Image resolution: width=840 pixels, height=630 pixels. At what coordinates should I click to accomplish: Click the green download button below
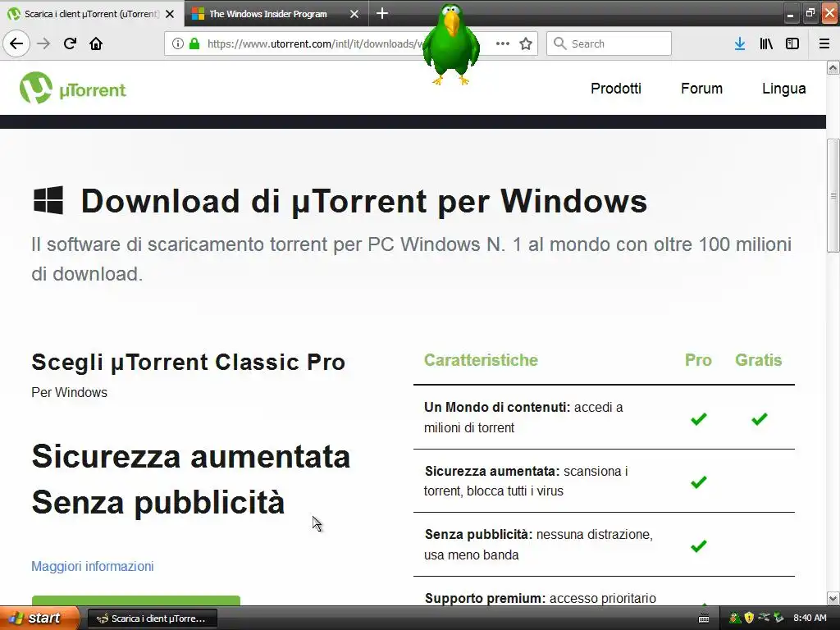[136, 600]
